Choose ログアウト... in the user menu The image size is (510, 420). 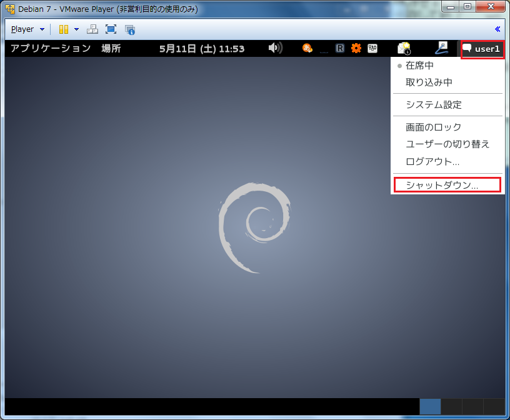click(x=432, y=162)
